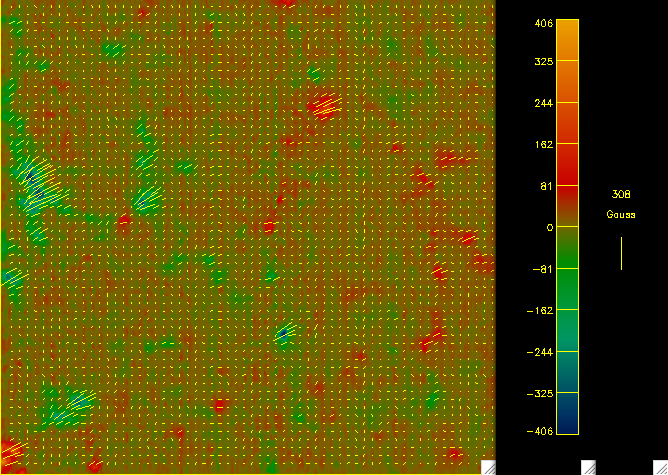Click the vertical vector scale reference line
The width and height of the screenshot is (668, 475).
point(622,253)
